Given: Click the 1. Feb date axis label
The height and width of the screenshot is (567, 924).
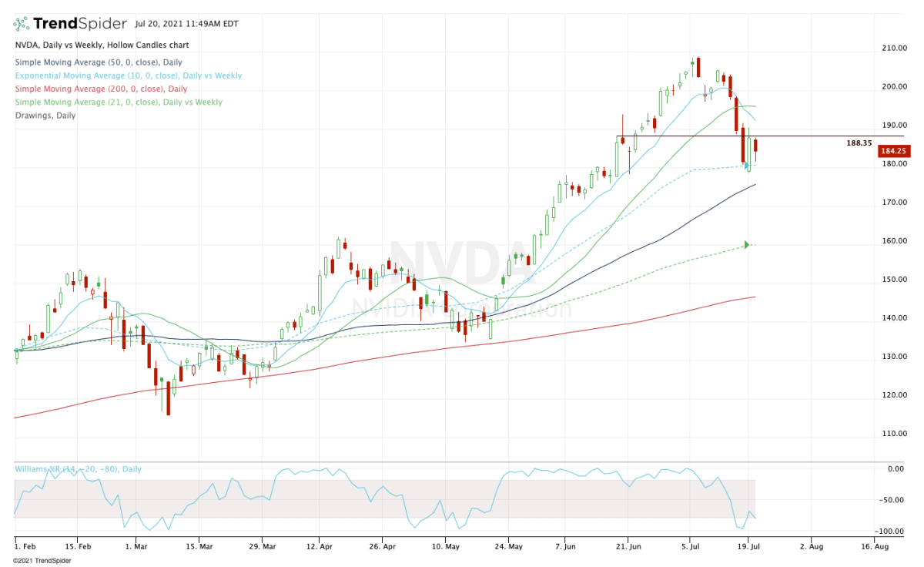Looking at the screenshot, I should 25,545.
